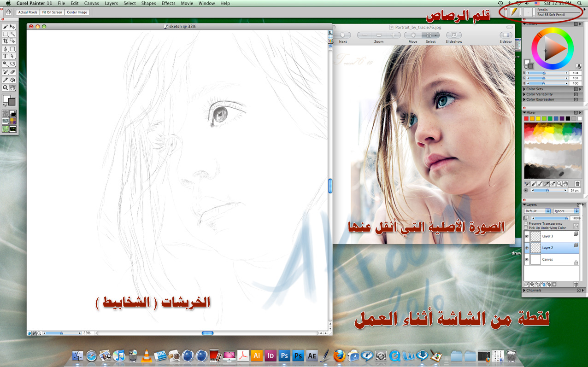The width and height of the screenshot is (588, 367).
Task: Click the Slideshow button in Preview
Action: pyautogui.click(x=454, y=35)
